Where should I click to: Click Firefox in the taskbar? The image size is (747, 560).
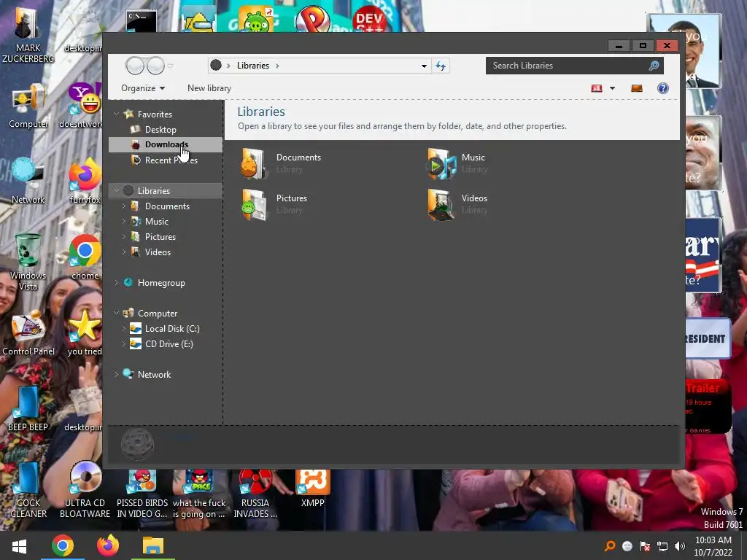click(108, 545)
